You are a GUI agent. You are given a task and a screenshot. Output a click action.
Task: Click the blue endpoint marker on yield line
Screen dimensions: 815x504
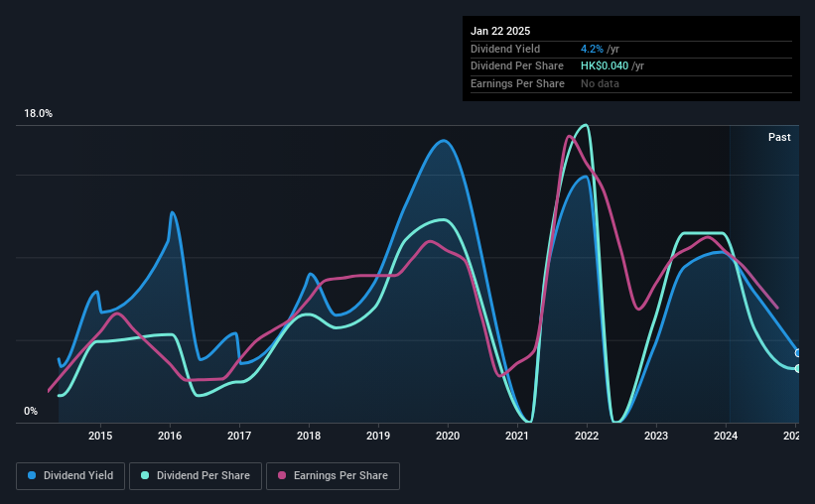[798, 353]
